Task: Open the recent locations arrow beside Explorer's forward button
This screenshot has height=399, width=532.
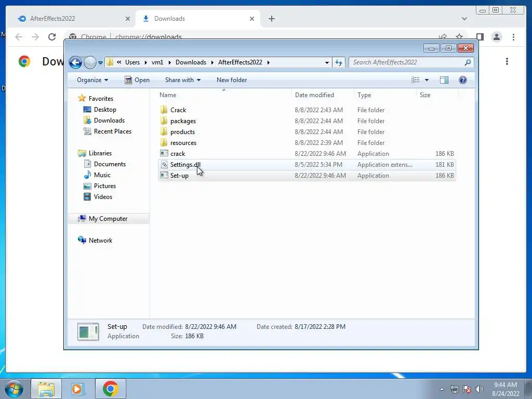Action: click(100, 63)
